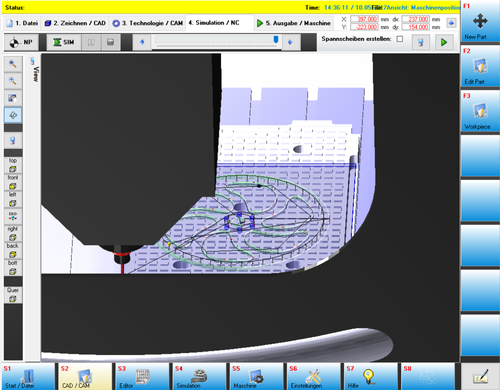Expand coordinates with the blue arrow button

point(451,23)
